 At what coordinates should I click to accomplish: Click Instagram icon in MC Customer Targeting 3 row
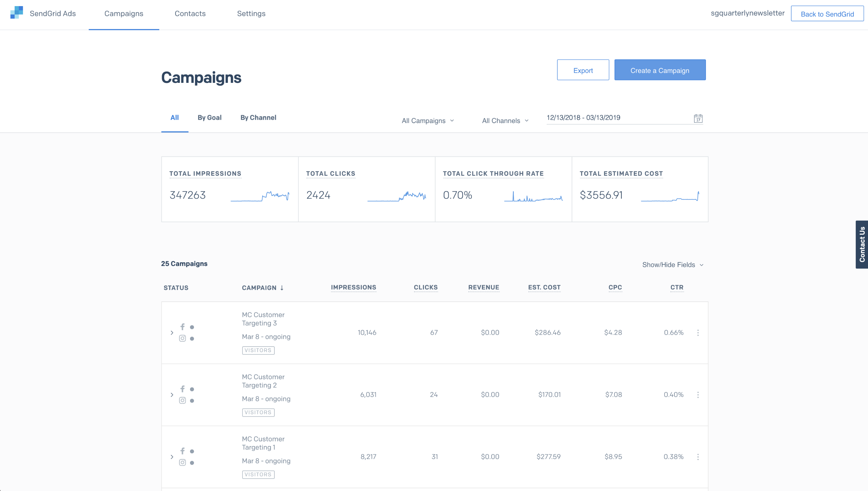pyautogui.click(x=182, y=338)
